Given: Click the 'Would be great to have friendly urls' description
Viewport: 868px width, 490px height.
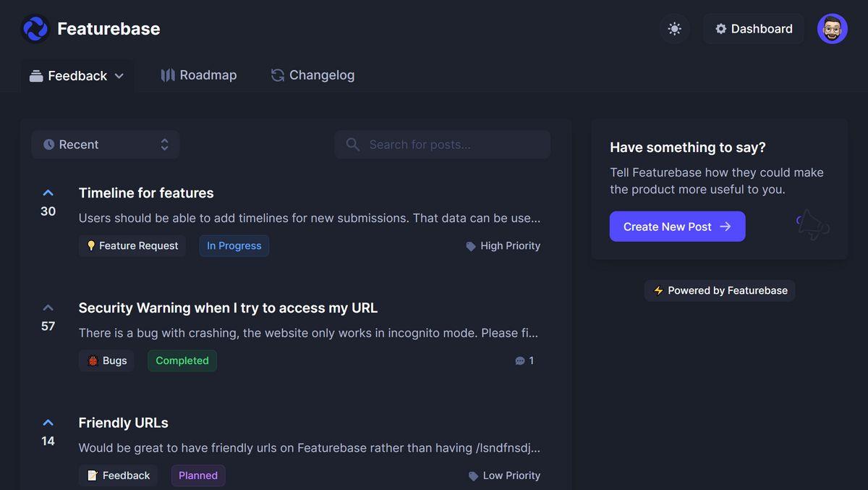Looking at the screenshot, I should (310, 448).
